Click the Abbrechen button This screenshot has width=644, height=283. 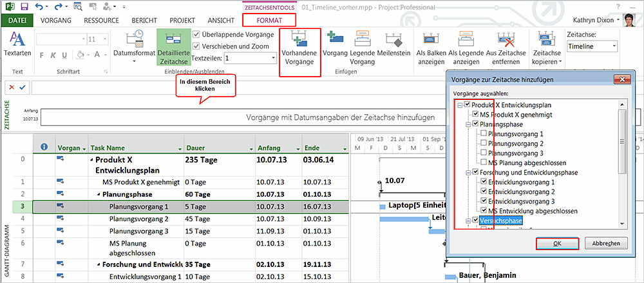point(606,244)
